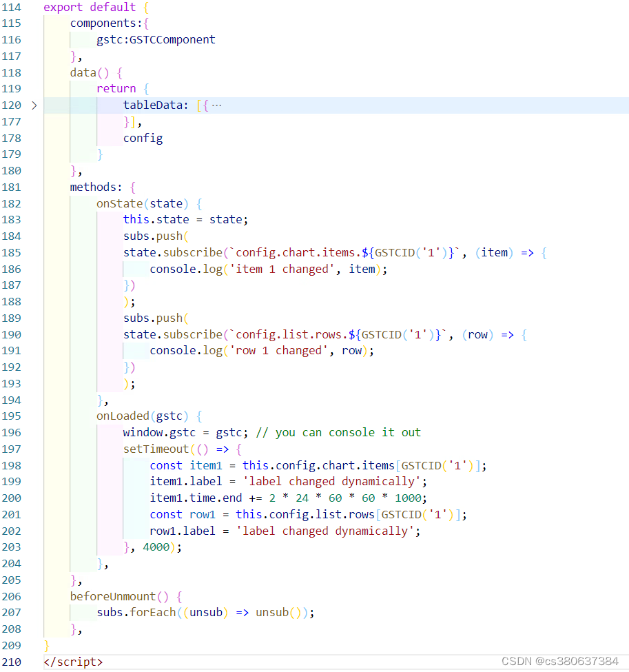The height and width of the screenshot is (672, 629).
Task: Click 'onState' method name on line 182
Action: point(120,203)
